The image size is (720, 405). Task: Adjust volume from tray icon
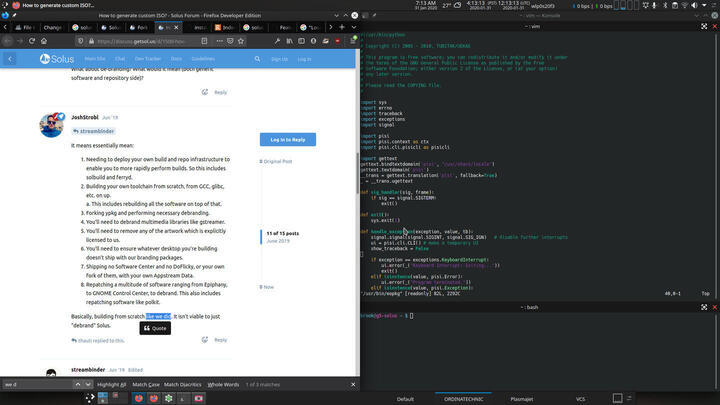pos(694,6)
